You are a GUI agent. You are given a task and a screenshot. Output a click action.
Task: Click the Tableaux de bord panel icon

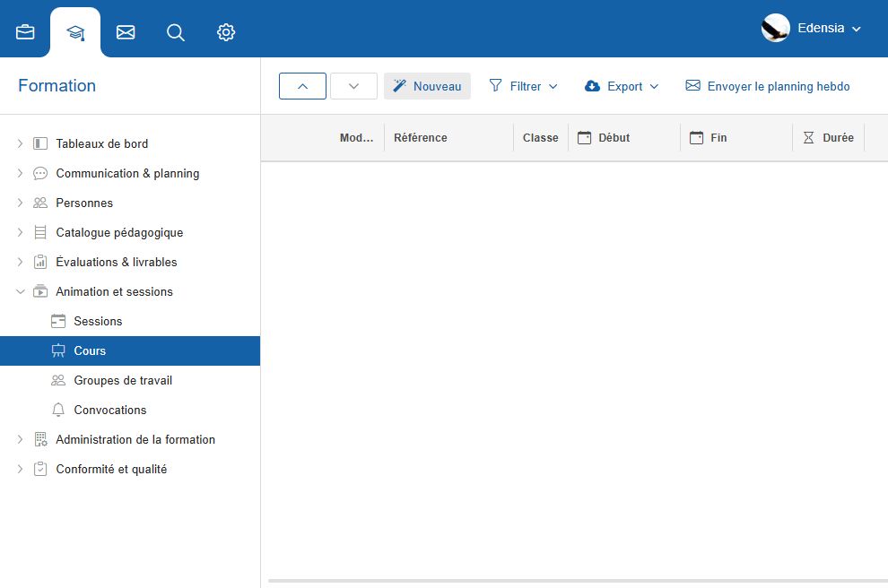[40, 143]
